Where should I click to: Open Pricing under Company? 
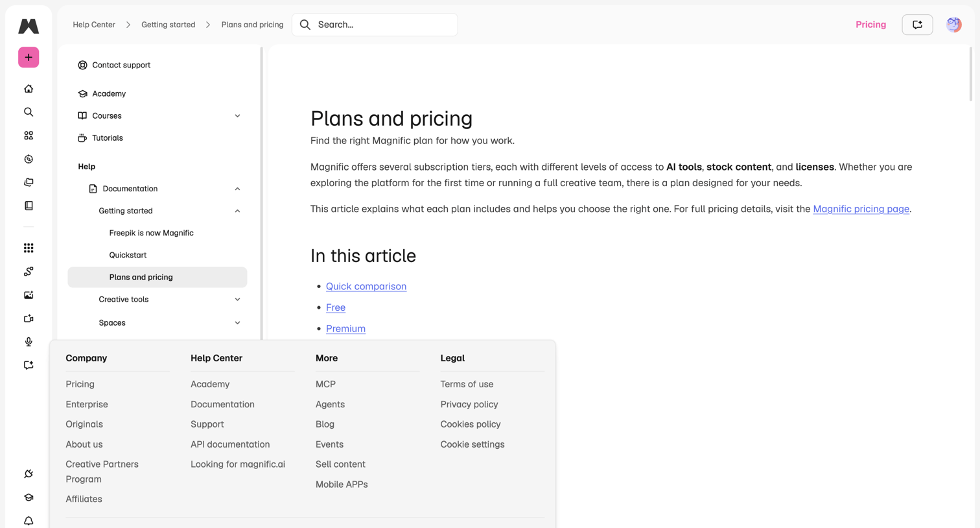80,384
